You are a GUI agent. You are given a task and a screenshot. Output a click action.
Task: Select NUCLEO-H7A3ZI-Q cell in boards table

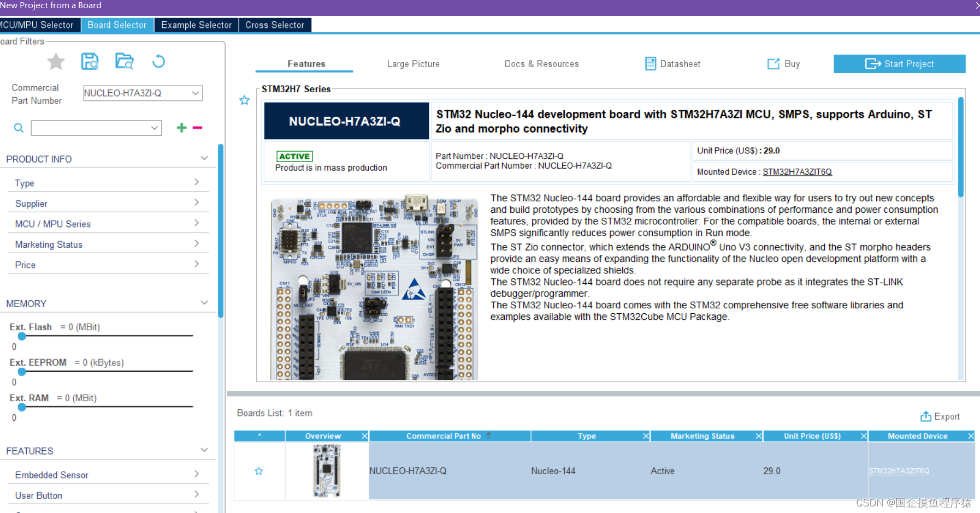[450, 471]
